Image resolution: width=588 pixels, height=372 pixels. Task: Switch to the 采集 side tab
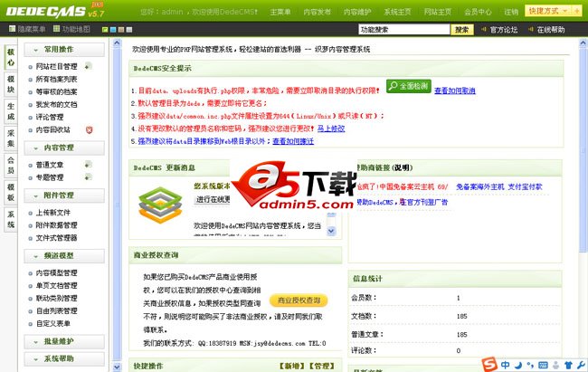click(x=11, y=138)
